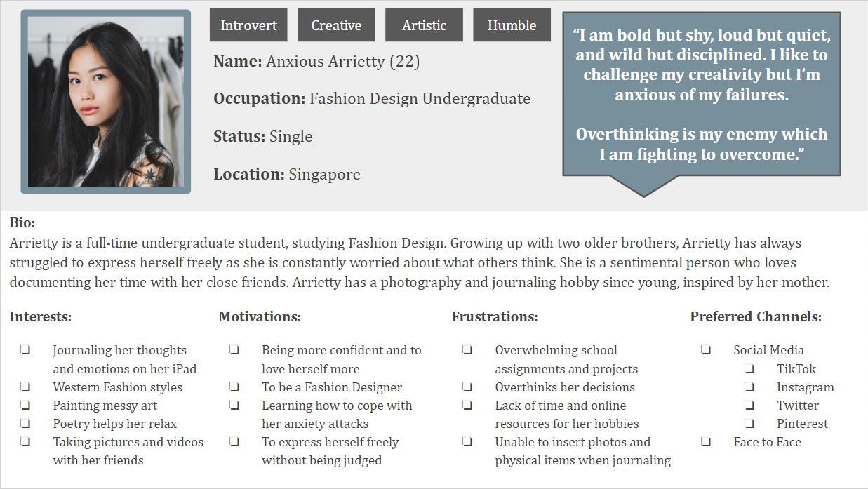Tick the To be a Fashion Designer checkbox
Image resolution: width=868 pixels, height=489 pixels.
[234, 387]
